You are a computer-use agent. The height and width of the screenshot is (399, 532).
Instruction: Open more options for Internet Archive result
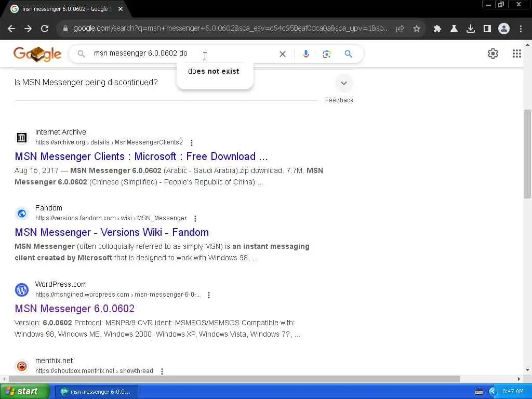coord(192,142)
